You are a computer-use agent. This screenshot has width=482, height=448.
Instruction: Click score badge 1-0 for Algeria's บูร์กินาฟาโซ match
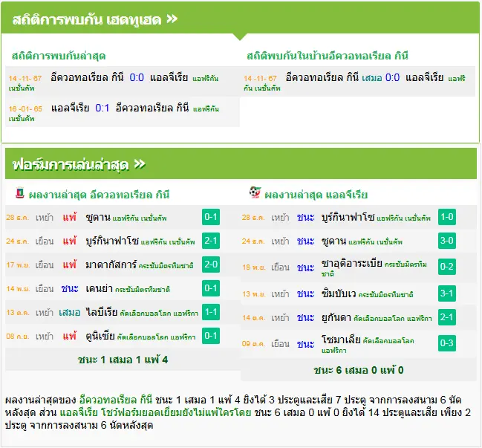[x=447, y=217]
